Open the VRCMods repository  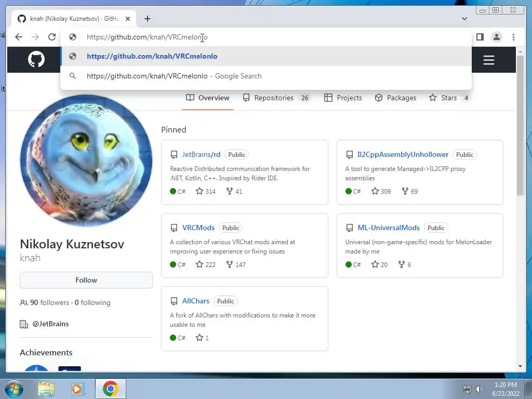(198, 228)
